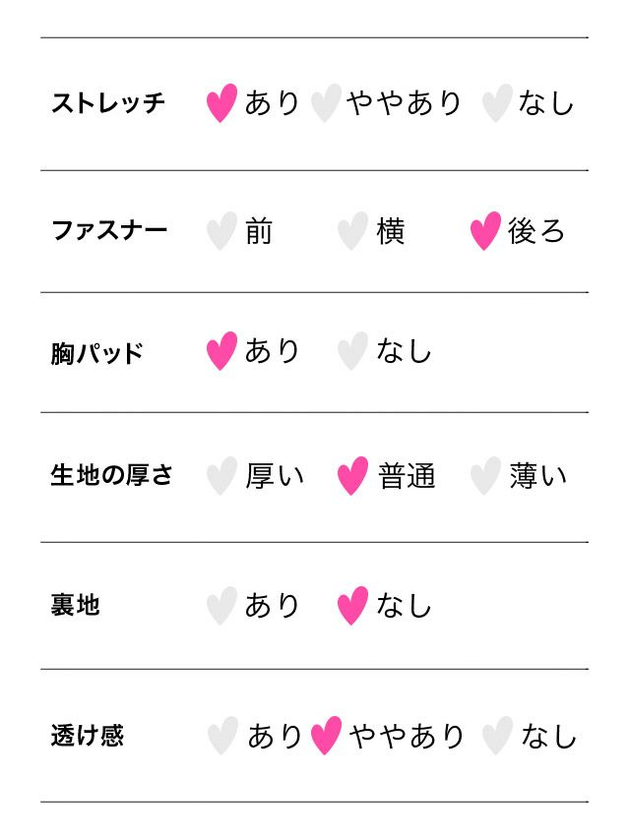Select the gray heart for 透け感 あり
This screenshot has height=840, width=630.
(223, 736)
